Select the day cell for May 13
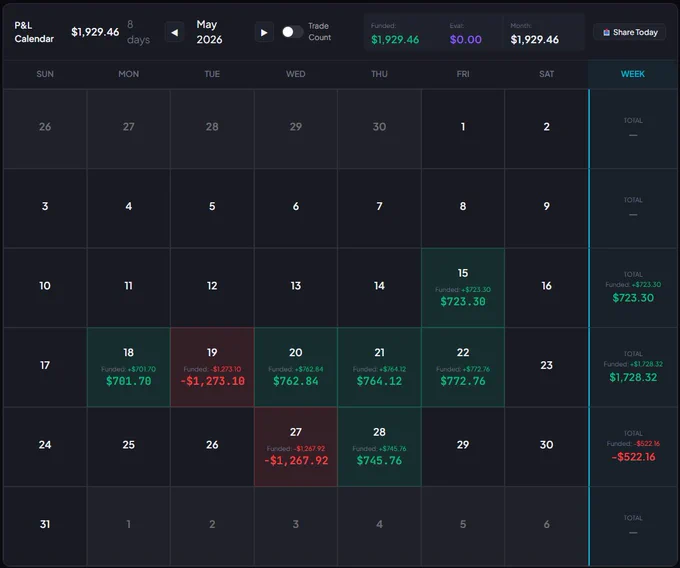The height and width of the screenshot is (568, 680). pos(296,287)
